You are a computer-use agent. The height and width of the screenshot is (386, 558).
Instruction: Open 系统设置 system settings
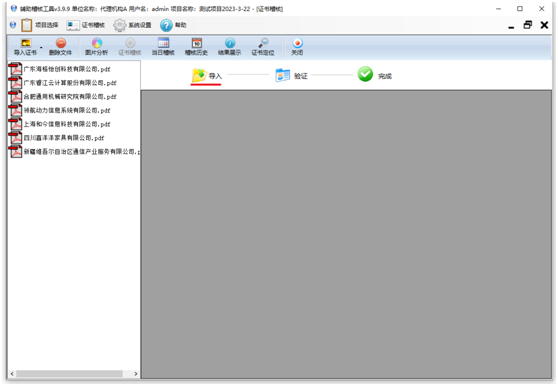click(132, 25)
